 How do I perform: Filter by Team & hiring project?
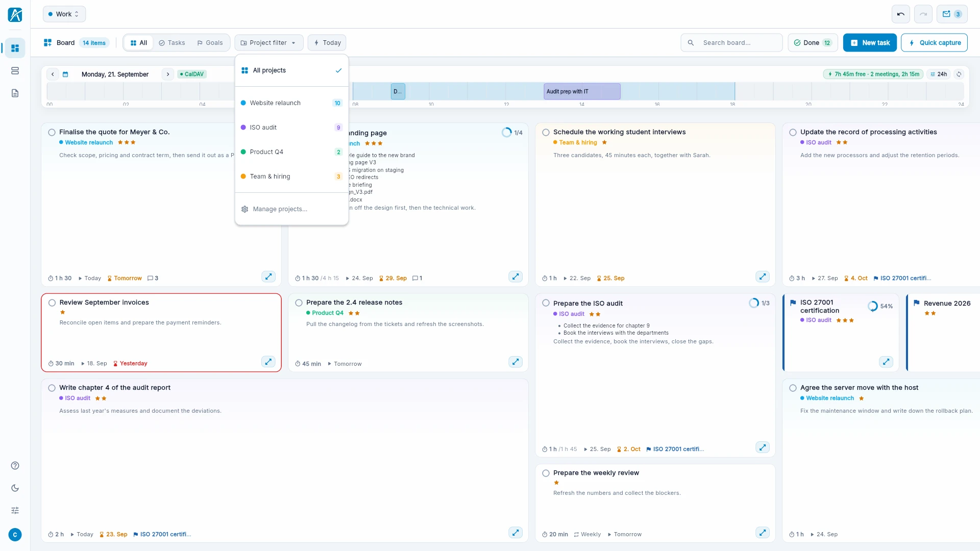pyautogui.click(x=291, y=177)
